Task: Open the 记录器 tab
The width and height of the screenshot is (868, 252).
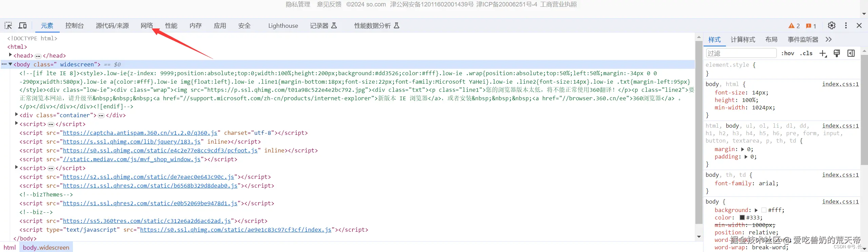Action: [323, 26]
